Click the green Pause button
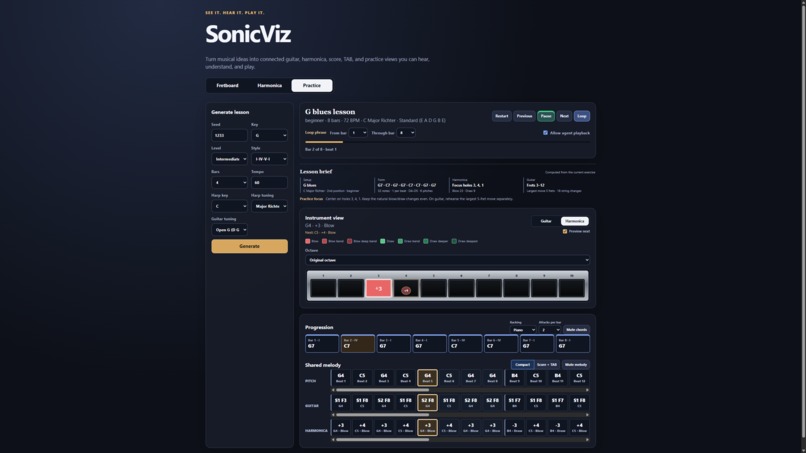Screen dimensions: 806x453 [546, 116]
